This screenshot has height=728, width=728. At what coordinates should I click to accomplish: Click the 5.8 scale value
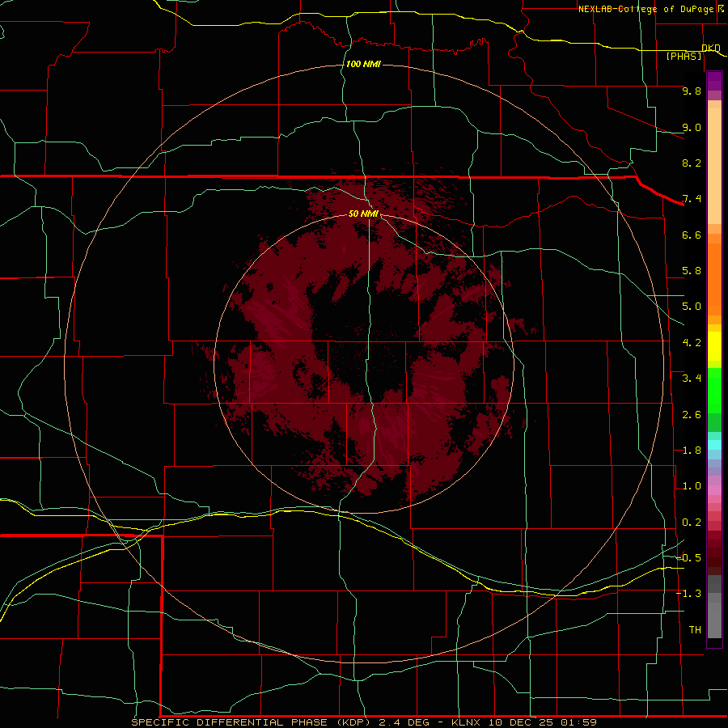(x=692, y=271)
